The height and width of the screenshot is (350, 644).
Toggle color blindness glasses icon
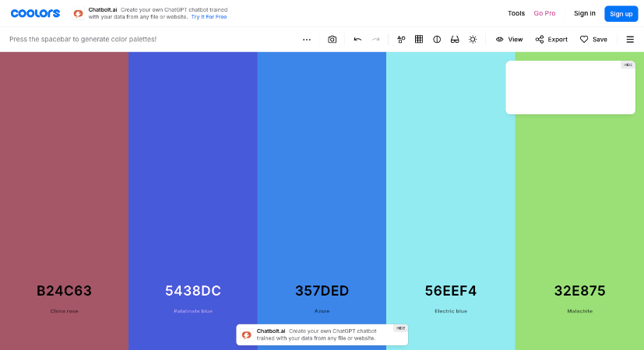click(455, 39)
